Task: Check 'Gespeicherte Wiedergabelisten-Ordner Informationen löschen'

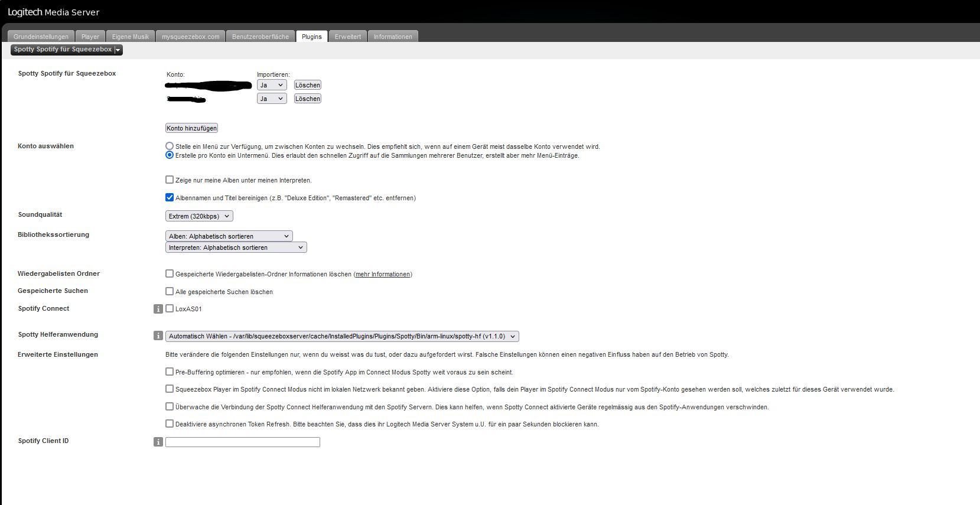Action: [x=170, y=273]
